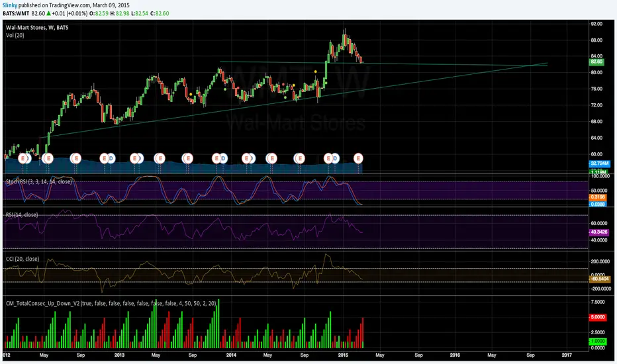Click the earnings E marker near November 2014
617x364 pixels.
pyautogui.click(x=328, y=158)
